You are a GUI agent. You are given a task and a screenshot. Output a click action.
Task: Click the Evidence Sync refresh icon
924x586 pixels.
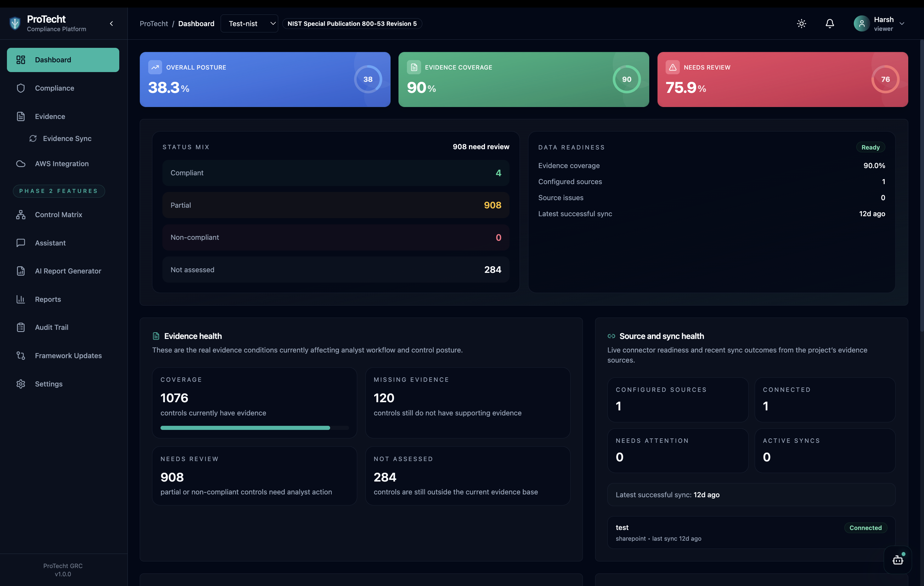33,138
